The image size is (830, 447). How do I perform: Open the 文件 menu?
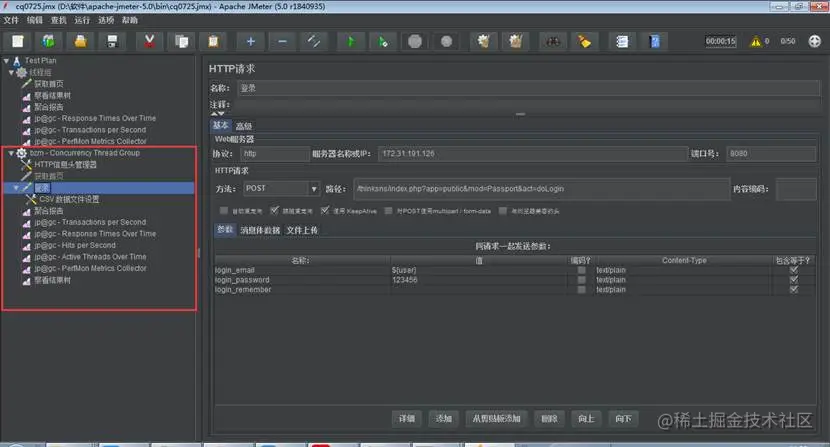point(11,20)
